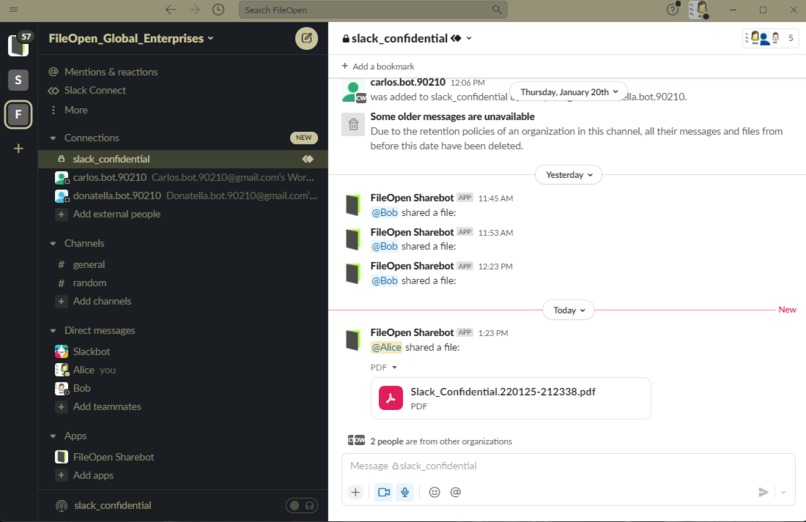Click the FileOpen Sharebot avatar at 1:23 PM
This screenshot has height=522, width=806.
[x=353, y=340]
